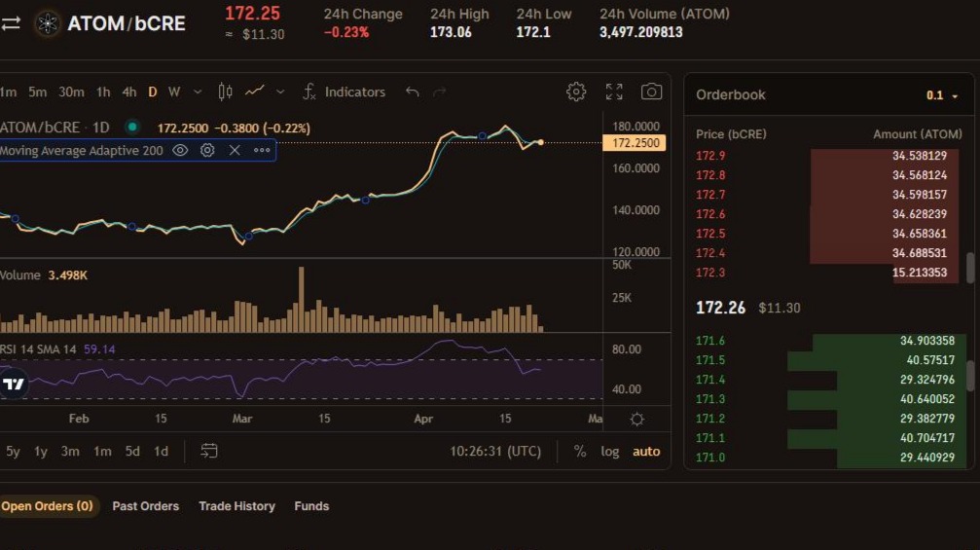
Task: Switch to the Funds tab
Action: 311,506
